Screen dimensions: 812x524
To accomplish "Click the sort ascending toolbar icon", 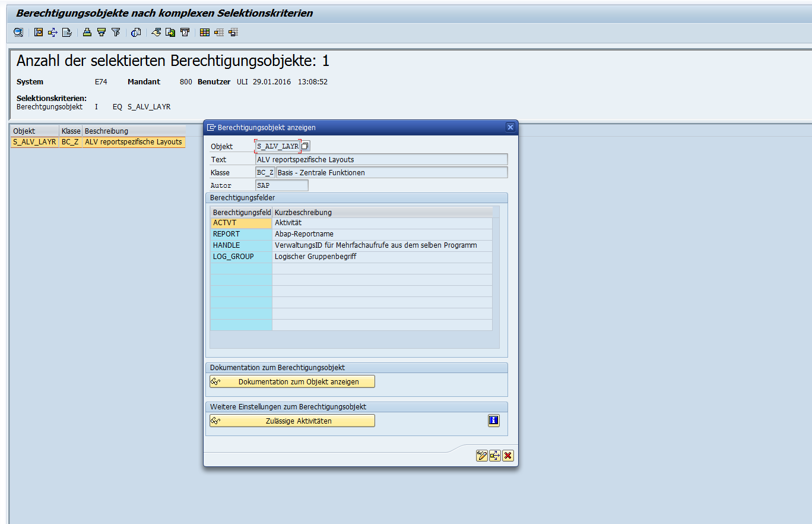I will point(87,33).
